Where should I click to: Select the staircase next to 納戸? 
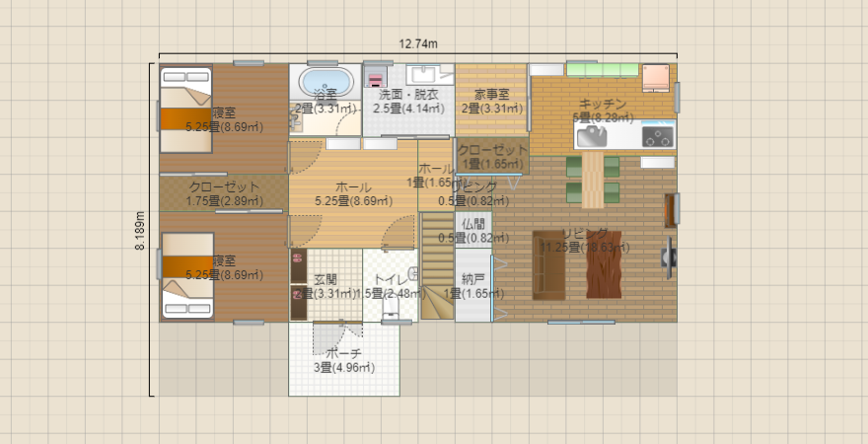coord(437,265)
